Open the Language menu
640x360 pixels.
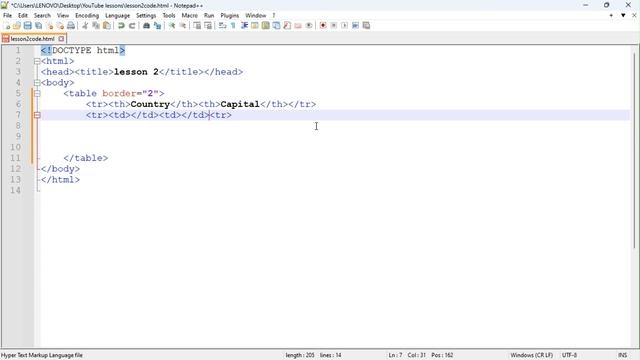[118, 16]
